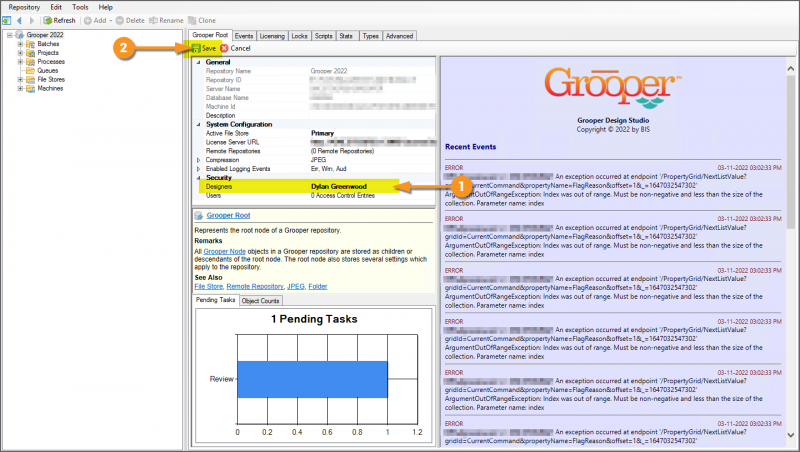Select the Grooper Root tab

pos(210,35)
